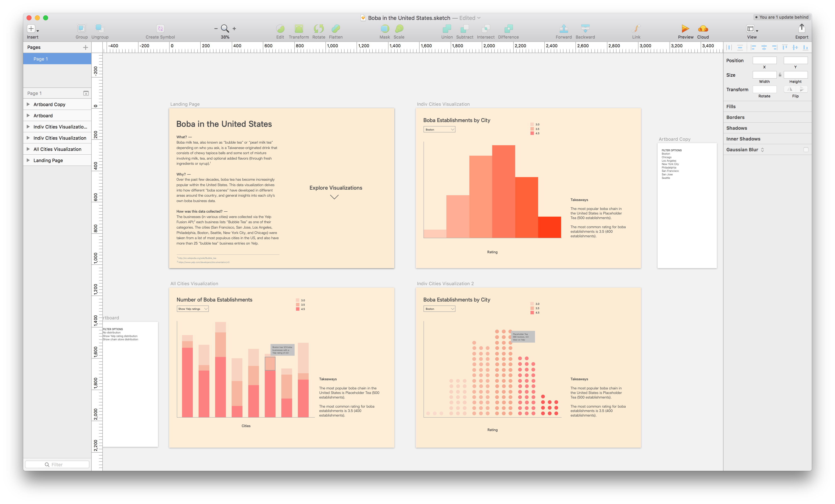Open the Show Yelp ratings dropdown
This screenshot has height=504, width=835.
[193, 309]
